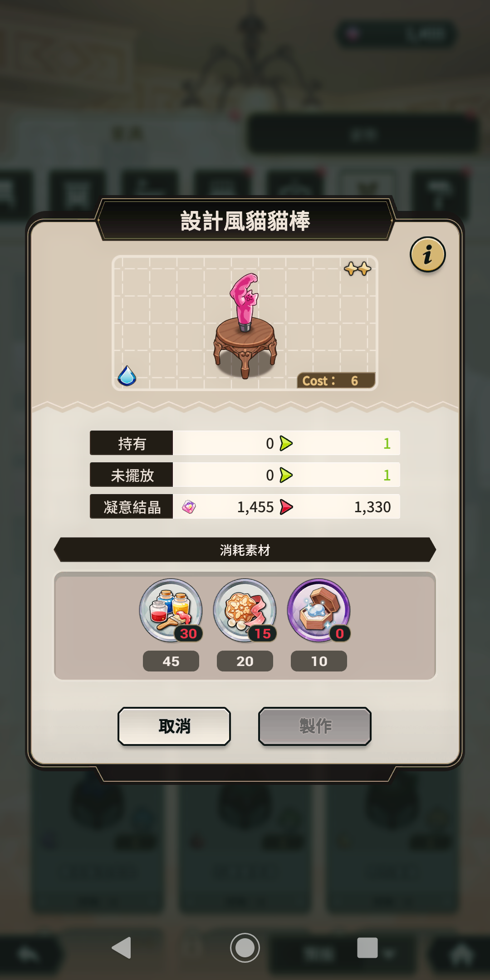490x980 pixels.
Task: Tap the paint jars material icon
Action: [x=171, y=610]
